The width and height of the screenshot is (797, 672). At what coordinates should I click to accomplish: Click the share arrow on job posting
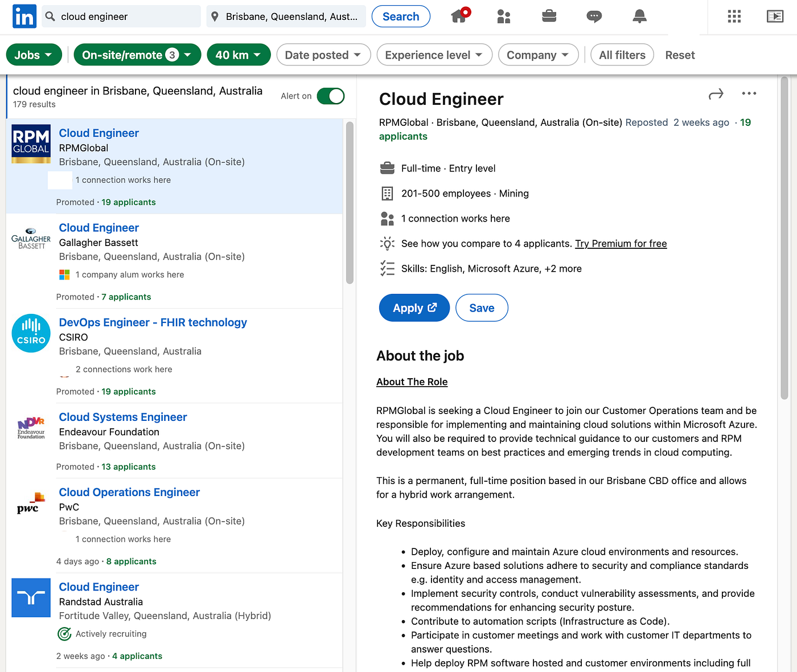716,94
